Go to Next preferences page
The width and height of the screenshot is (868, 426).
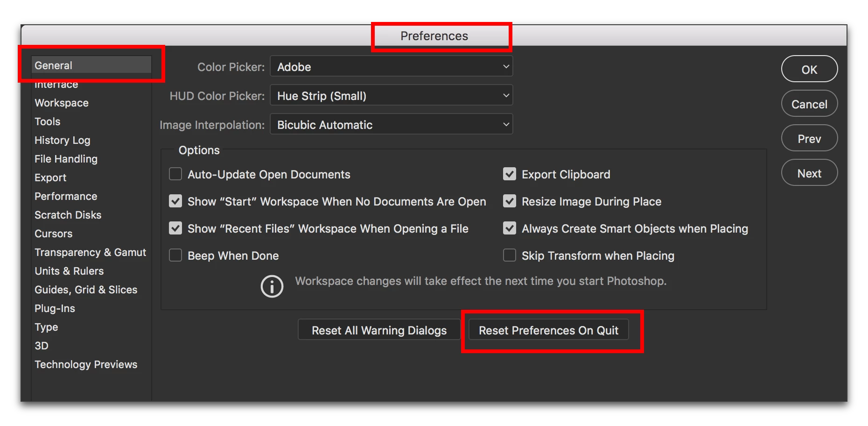coord(809,173)
